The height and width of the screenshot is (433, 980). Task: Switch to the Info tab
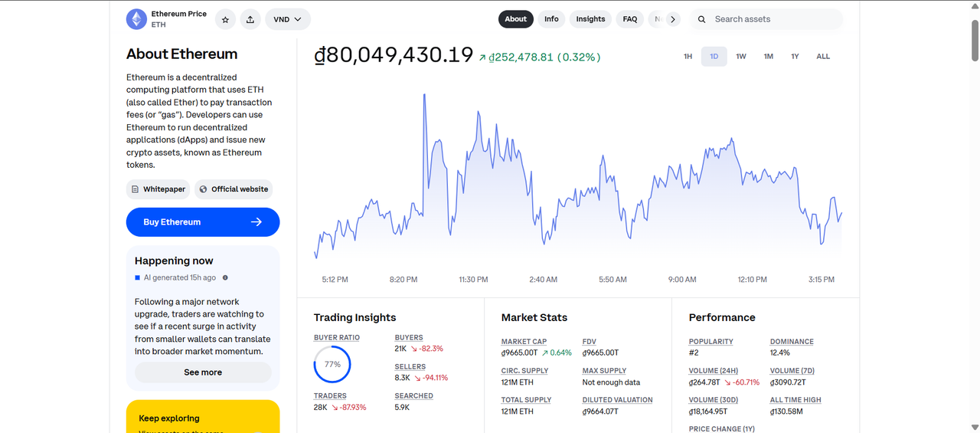click(x=551, y=19)
